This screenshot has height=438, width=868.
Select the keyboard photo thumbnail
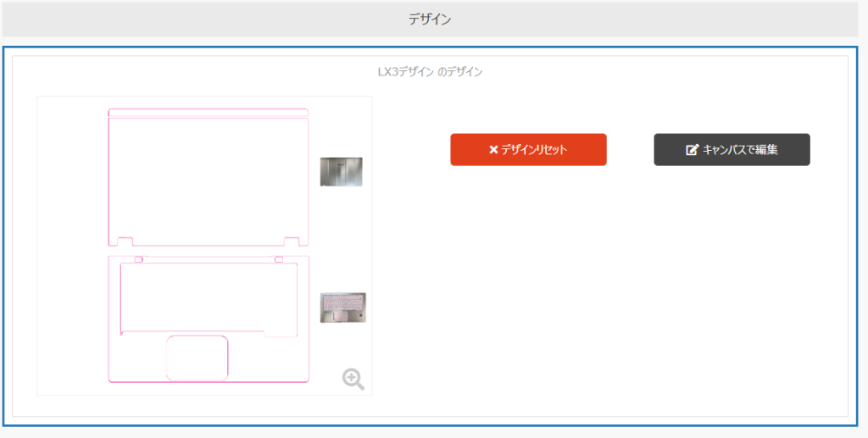click(x=342, y=308)
